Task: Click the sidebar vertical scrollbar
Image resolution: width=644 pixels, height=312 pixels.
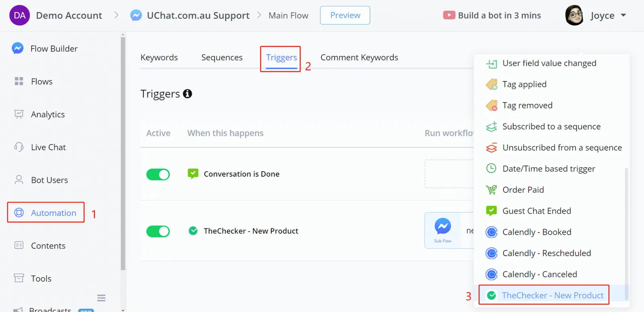Action: pyautogui.click(x=123, y=153)
